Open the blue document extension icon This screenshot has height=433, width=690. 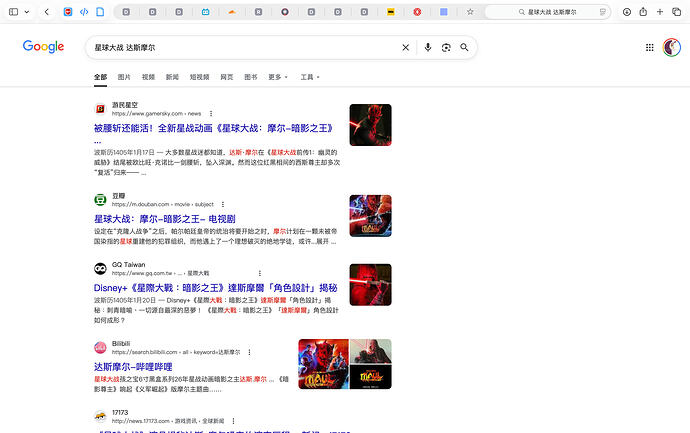[x=100, y=12]
